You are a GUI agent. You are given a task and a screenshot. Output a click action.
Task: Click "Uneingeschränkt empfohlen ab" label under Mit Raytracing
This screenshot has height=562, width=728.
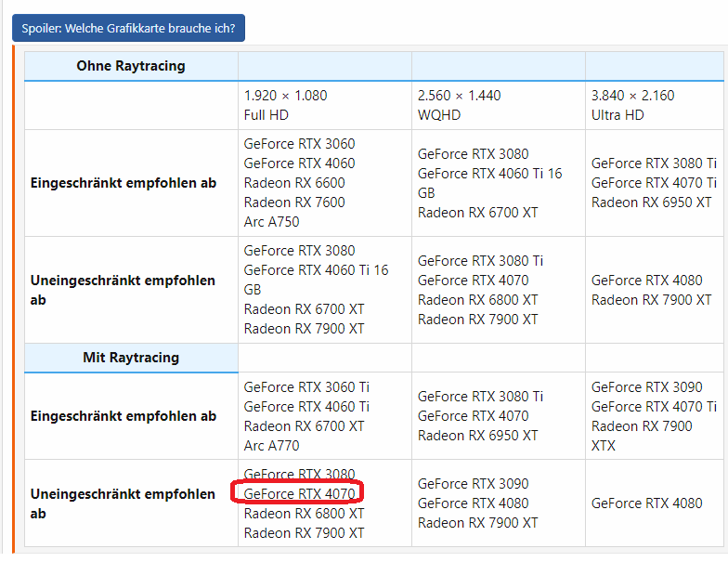coord(123,503)
